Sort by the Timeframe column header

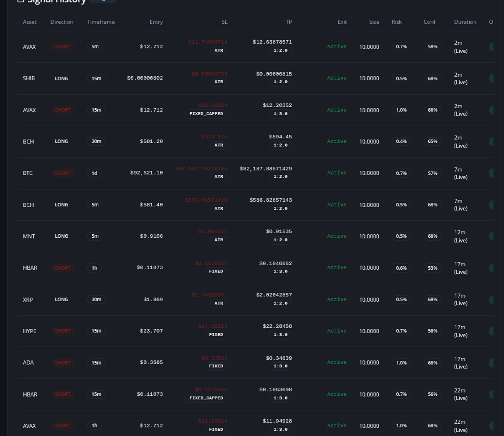(x=101, y=22)
